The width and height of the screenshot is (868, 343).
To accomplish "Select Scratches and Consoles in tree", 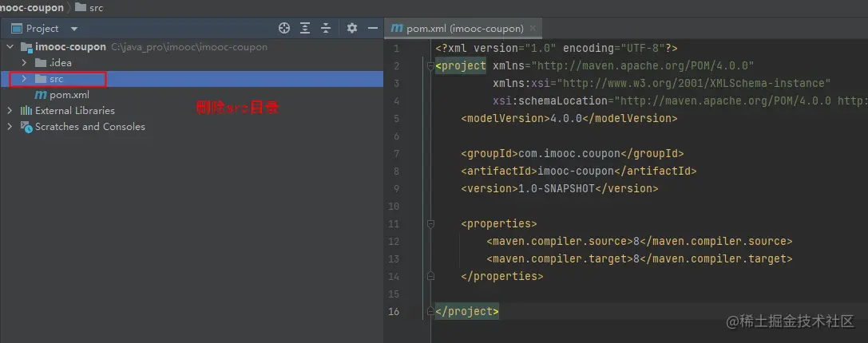I will 89,127.
